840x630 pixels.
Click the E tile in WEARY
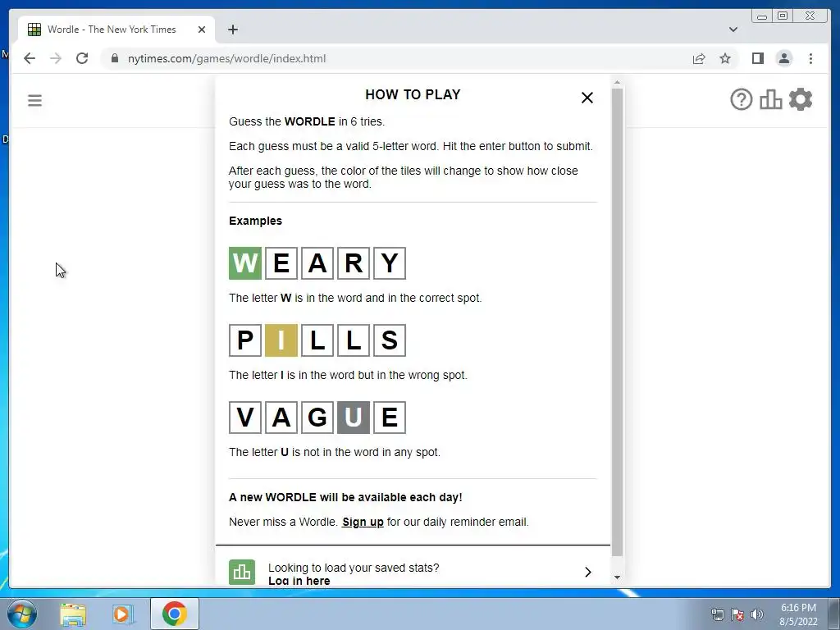coord(281,263)
